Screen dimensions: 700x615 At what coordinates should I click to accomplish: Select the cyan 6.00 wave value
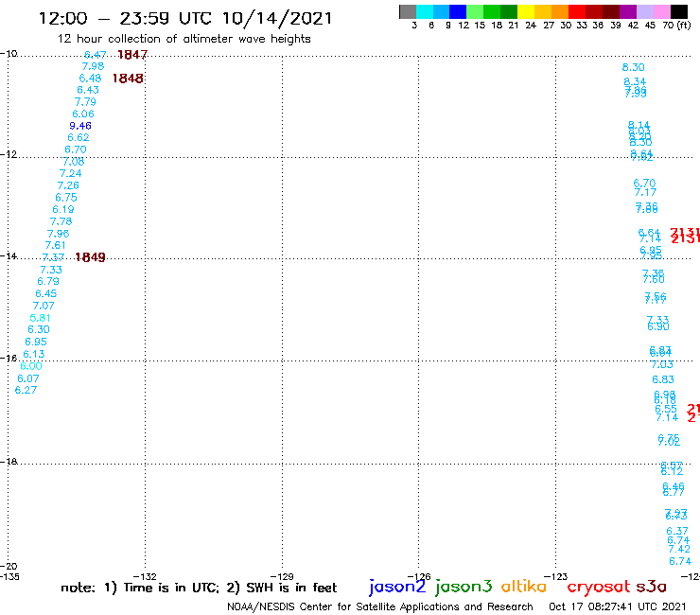click(x=31, y=366)
